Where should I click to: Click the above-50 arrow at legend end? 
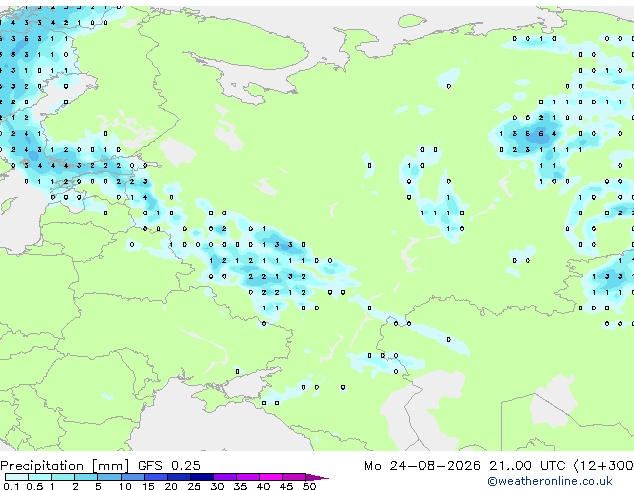pyautogui.click(x=317, y=477)
